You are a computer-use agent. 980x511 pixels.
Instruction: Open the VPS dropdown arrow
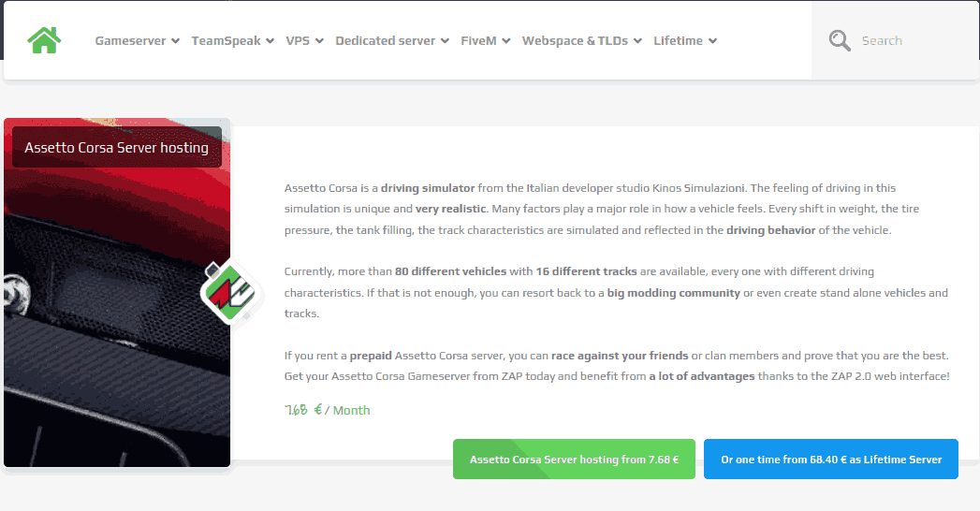pos(319,41)
